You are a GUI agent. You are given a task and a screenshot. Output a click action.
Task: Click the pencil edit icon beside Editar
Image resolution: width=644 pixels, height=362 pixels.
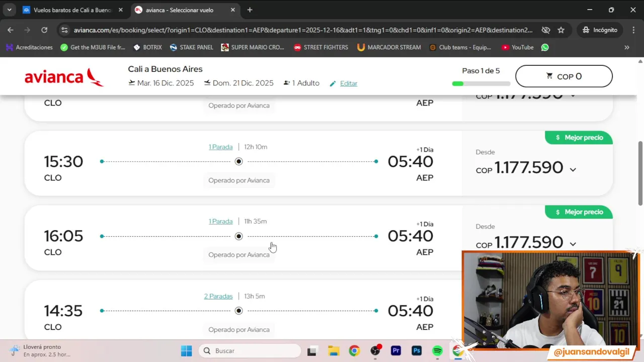333,83
